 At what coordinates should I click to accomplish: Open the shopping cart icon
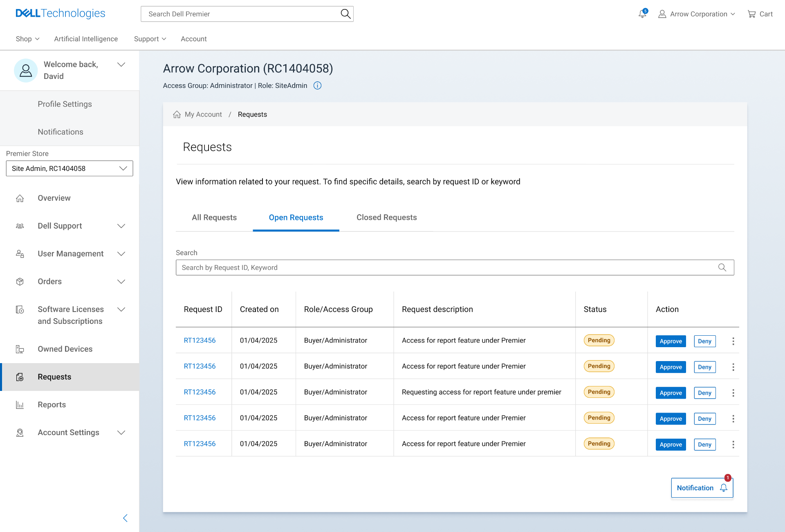pyautogui.click(x=751, y=14)
